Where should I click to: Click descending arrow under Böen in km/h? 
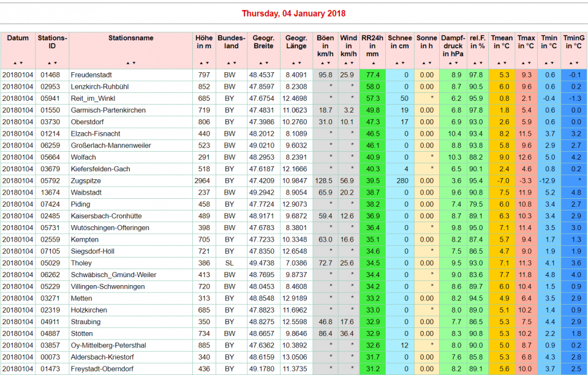tap(328, 63)
